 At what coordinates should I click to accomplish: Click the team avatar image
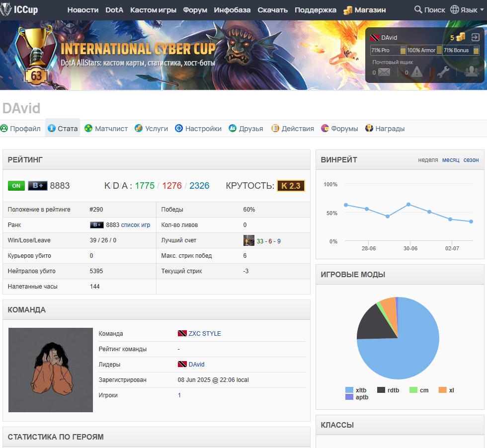tap(51, 370)
